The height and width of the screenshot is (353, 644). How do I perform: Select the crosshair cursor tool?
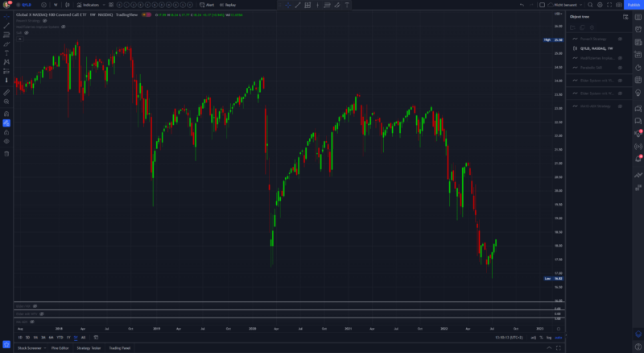tap(288, 5)
